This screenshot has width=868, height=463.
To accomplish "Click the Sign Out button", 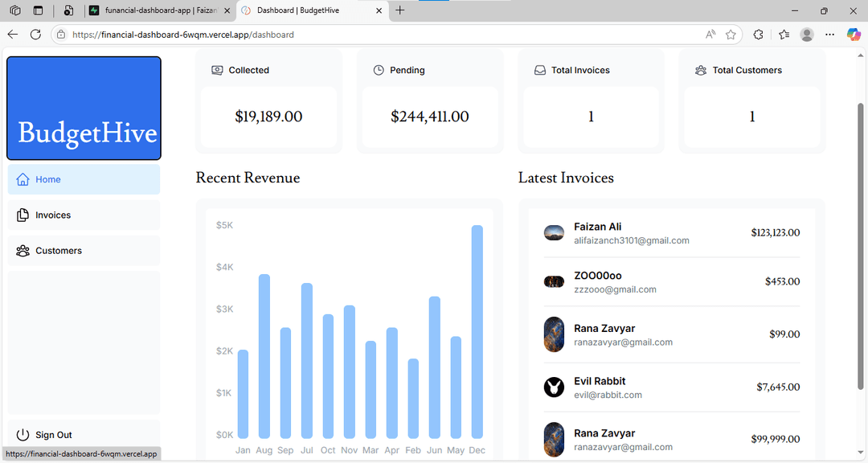I will coord(84,435).
